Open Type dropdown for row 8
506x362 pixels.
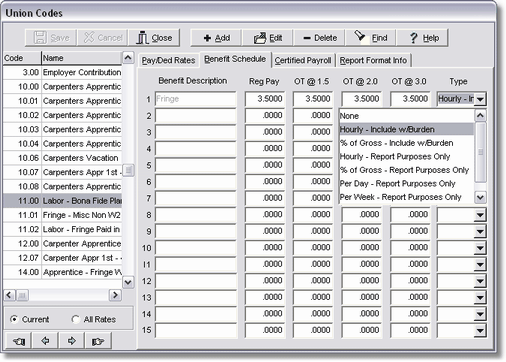click(480, 215)
